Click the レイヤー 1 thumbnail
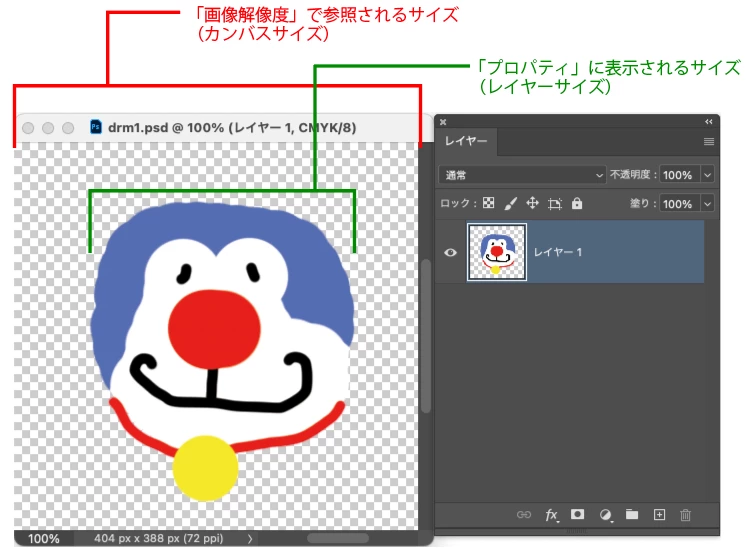748x557 pixels. [497, 252]
